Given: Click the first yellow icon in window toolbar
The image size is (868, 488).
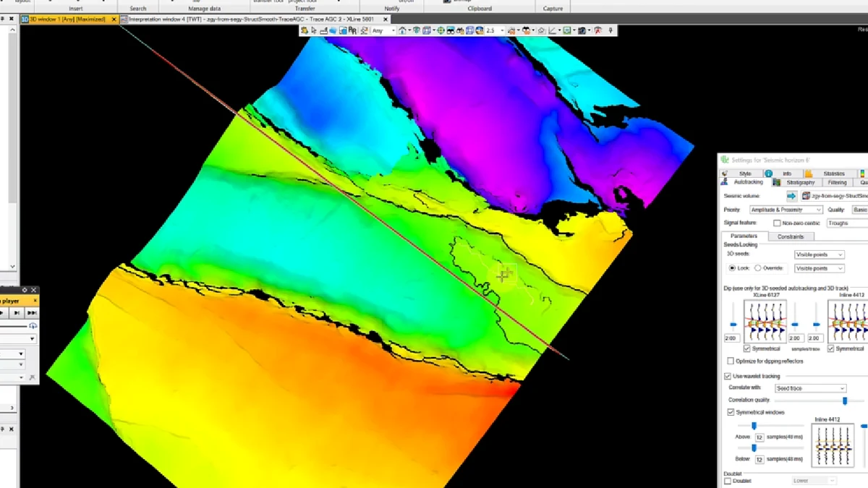Looking at the screenshot, I should tap(303, 30).
